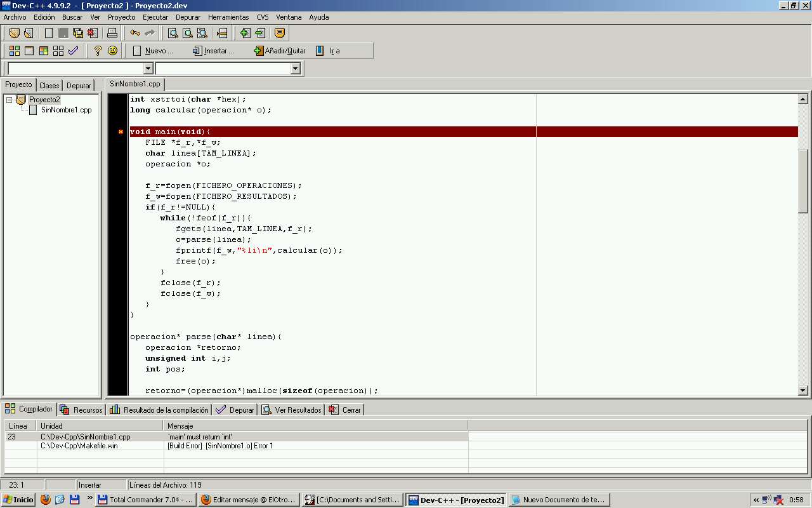Switch to the Clases tab
This screenshot has height=508, width=812.
(x=49, y=85)
